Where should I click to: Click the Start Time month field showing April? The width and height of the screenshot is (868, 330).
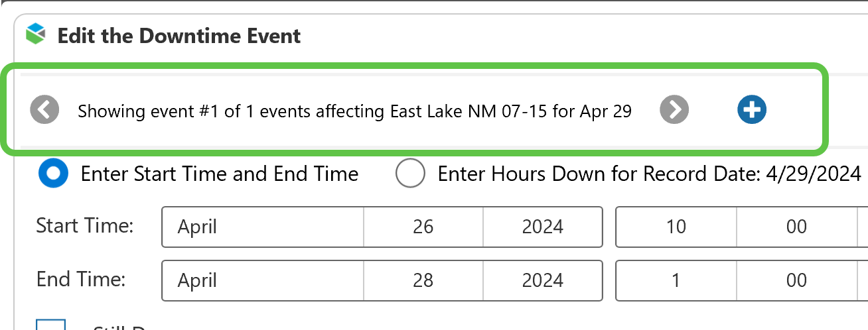[263, 227]
